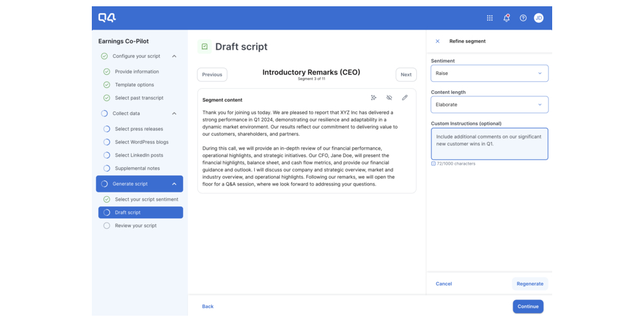Viewport: 644px width, 322px height.
Task: Open the notifications bell
Action: coord(506,18)
